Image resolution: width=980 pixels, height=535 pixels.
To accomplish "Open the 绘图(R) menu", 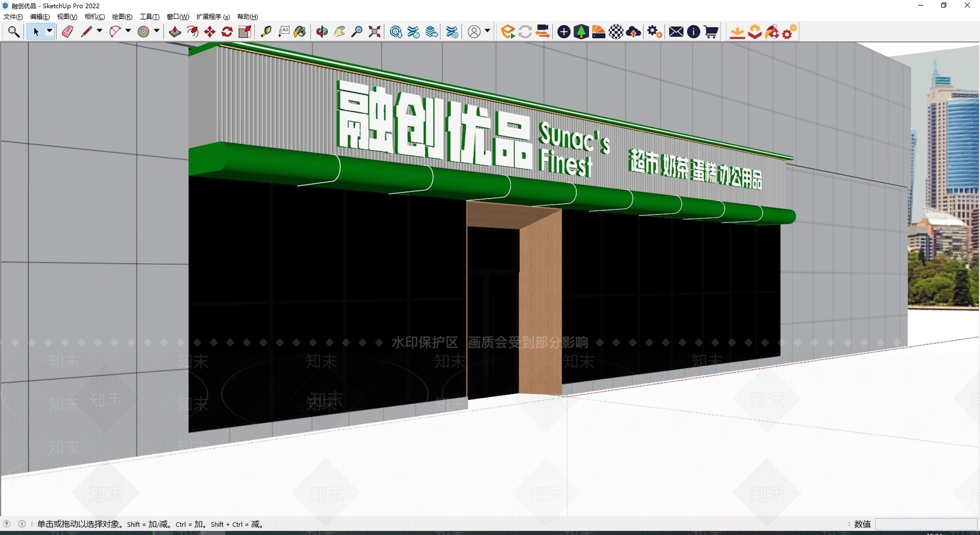I will pyautogui.click(x=123, y=17).
